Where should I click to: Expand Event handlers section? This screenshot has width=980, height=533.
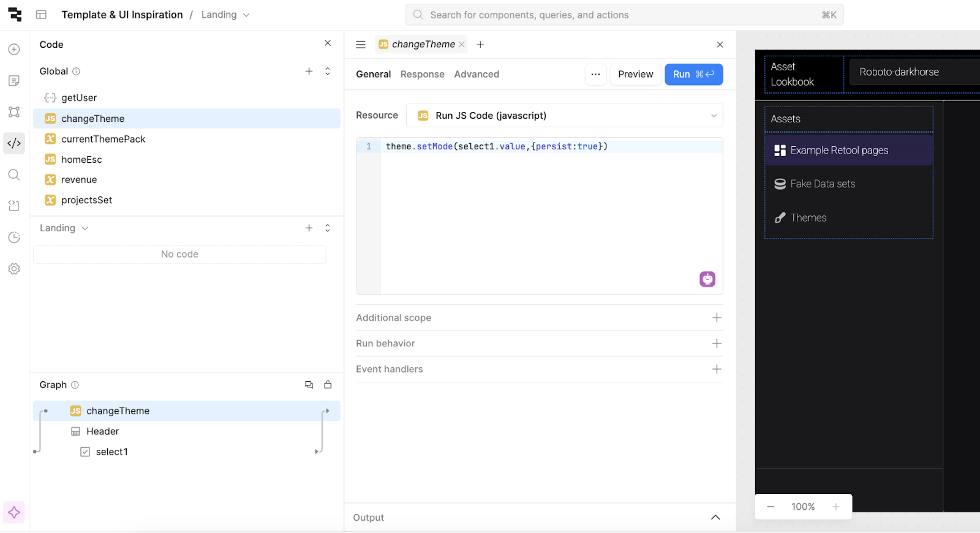[x=539, y=369]
